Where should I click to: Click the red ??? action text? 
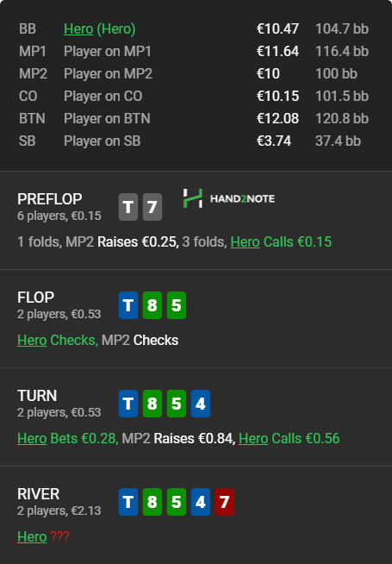pos(59,536)
